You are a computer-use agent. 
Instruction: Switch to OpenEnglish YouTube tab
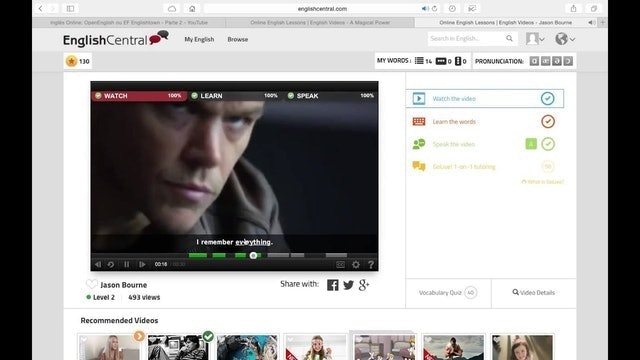(129, 22)
